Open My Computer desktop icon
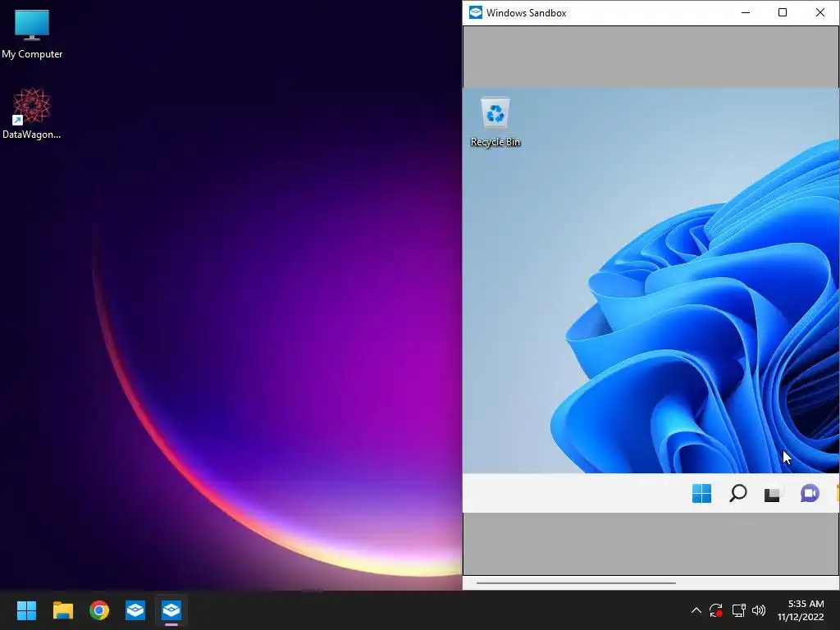Screen dimensions: 840x630 32,34
